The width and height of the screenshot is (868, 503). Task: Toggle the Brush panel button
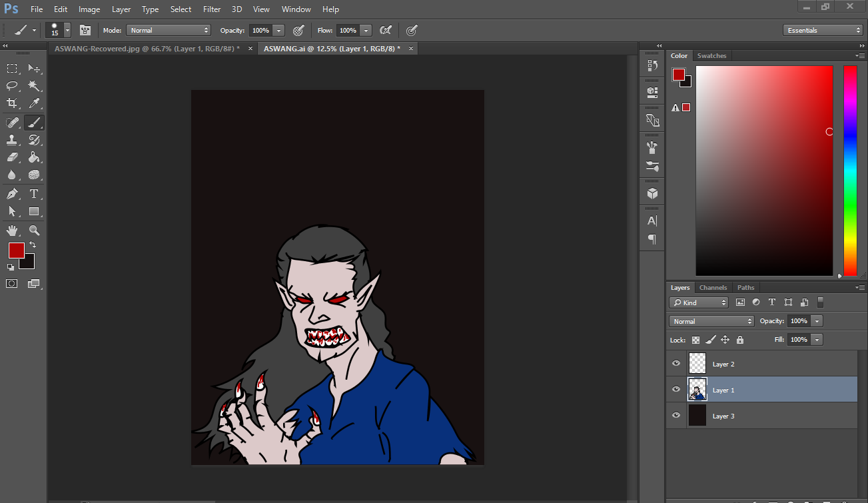click(x=85, y=30)
